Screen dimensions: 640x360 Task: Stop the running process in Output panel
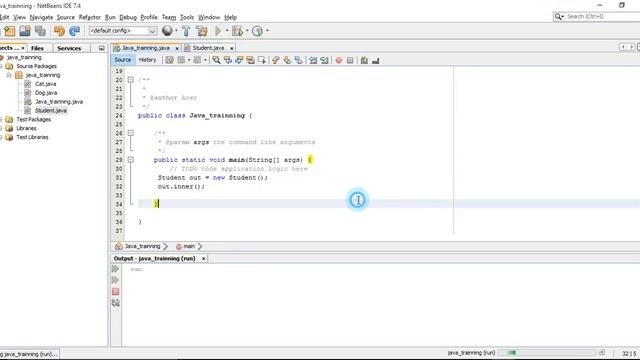pyautogui.click(x=116, y=291)
